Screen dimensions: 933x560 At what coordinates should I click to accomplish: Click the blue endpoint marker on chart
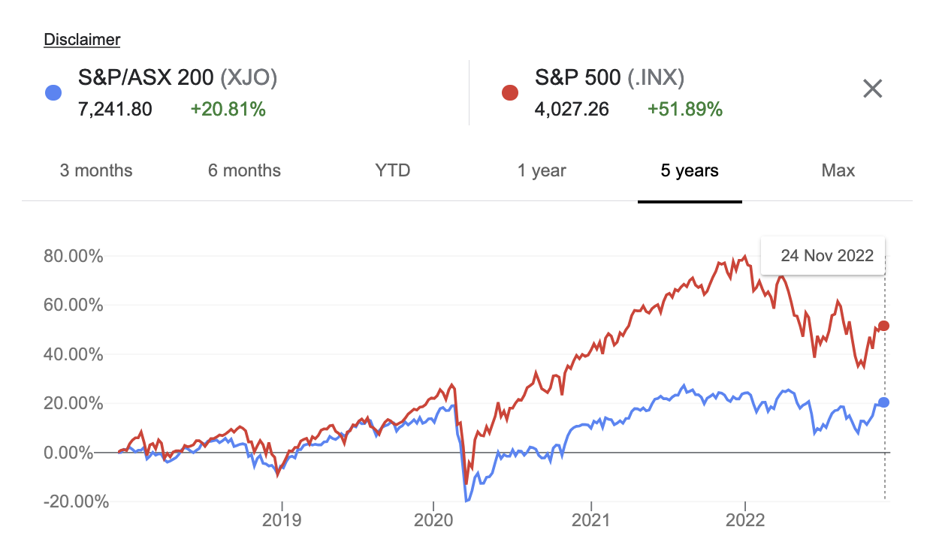(x=884, y=402)
